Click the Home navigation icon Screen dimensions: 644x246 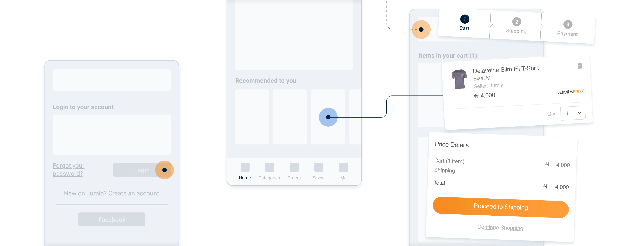[245, 167]
